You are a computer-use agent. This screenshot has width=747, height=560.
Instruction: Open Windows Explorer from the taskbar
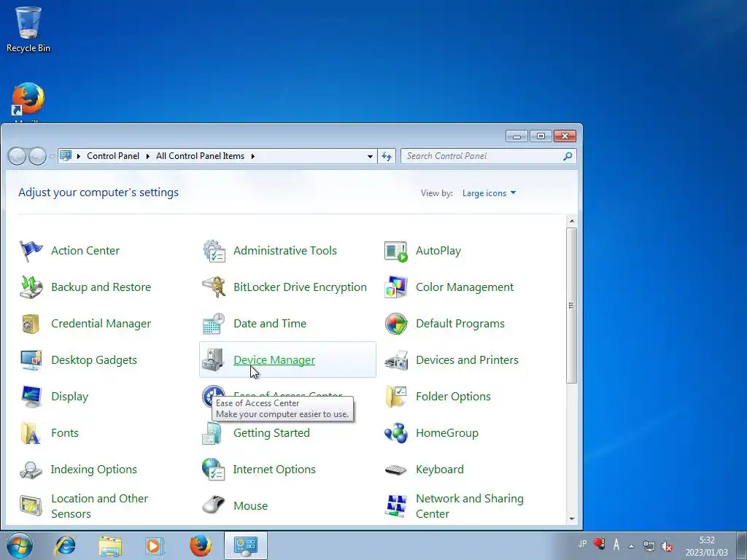[110, 545]
